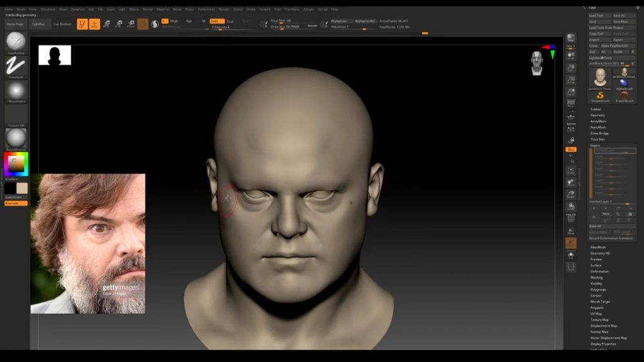The image size is (644, 362).
Task: Collapse the Layers section
Action: [x=595, y=145]
